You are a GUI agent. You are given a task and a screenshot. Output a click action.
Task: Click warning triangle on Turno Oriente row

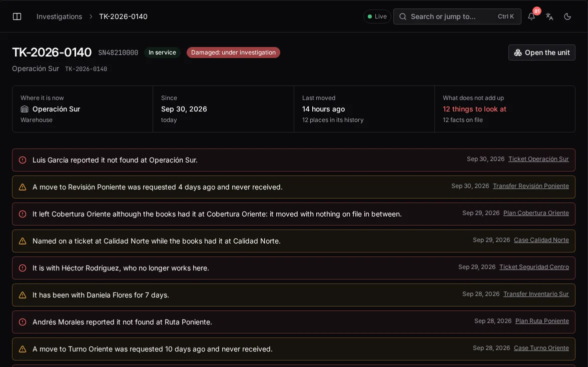[x=23, y=349]
